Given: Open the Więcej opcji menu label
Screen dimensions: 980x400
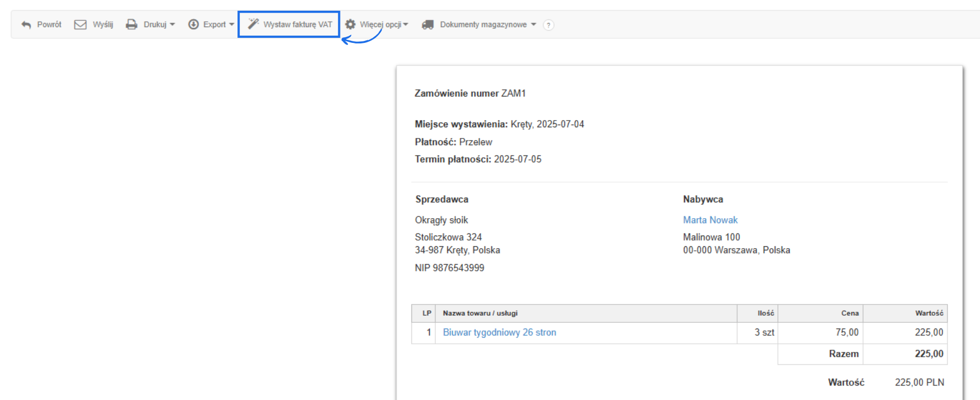Looking at the screenshot, I should (x=380, y=25).
